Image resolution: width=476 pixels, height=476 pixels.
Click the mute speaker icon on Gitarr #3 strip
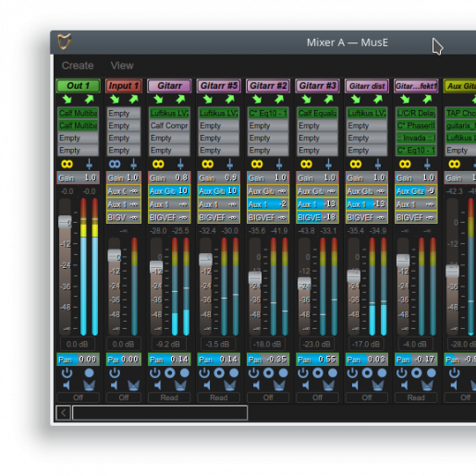306,385
